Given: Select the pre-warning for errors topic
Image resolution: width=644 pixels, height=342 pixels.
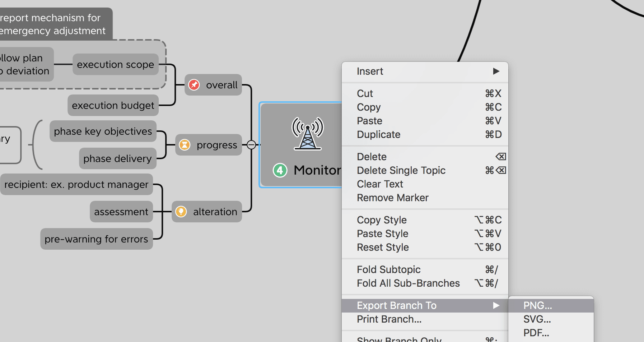Looking at the screenshot, I should [x=97, y=239].
